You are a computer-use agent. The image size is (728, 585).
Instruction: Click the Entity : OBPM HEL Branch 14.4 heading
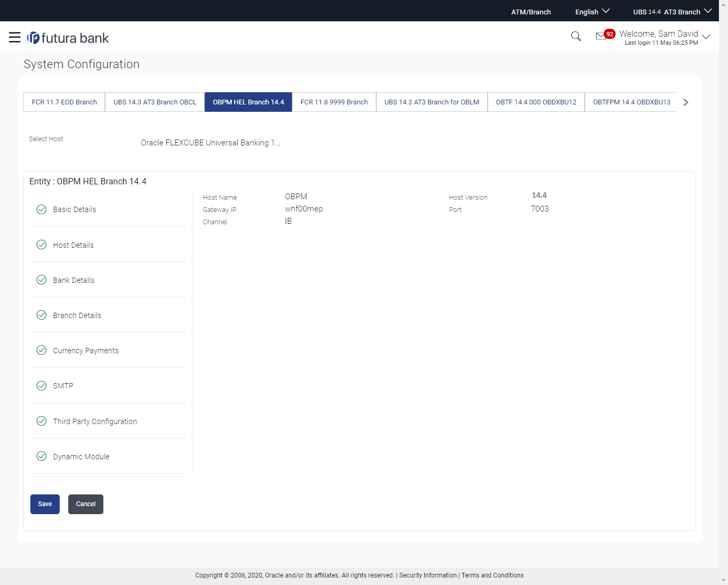pos(88,181)
